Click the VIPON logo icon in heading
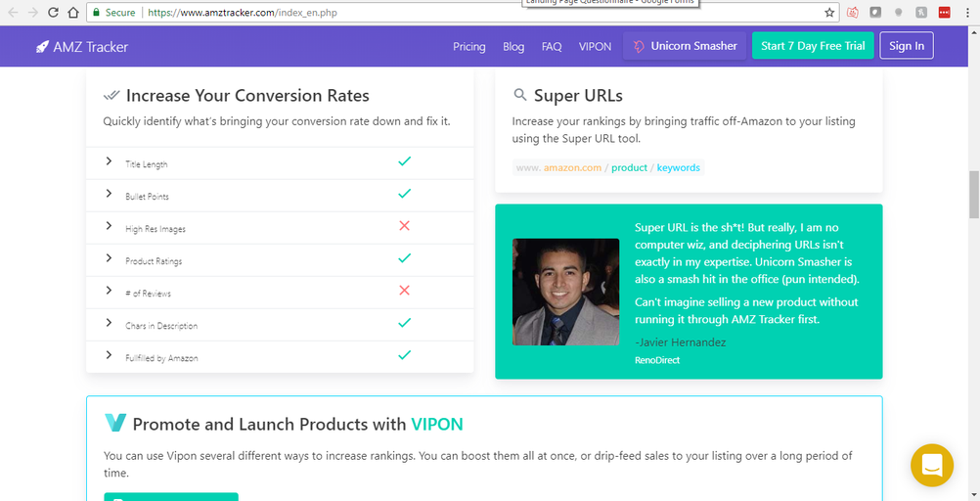Screen dimensions: 980x501 click(115, 424)
